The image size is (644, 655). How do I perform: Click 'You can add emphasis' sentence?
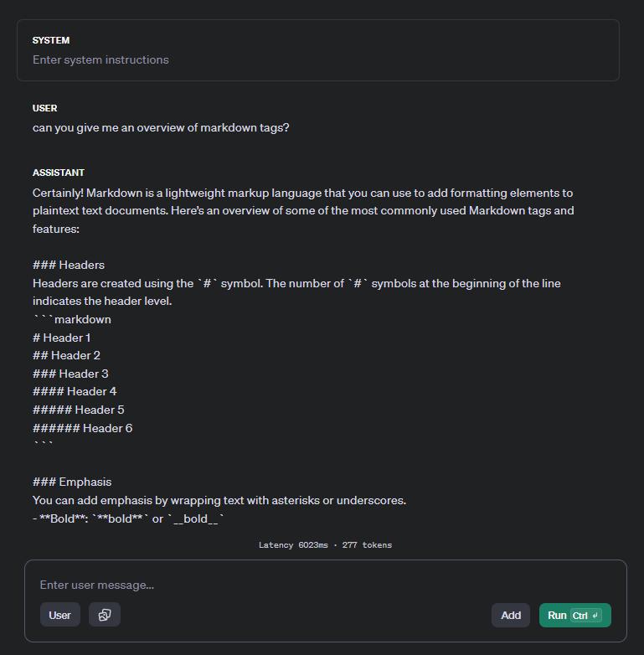(x=219, y=500)
